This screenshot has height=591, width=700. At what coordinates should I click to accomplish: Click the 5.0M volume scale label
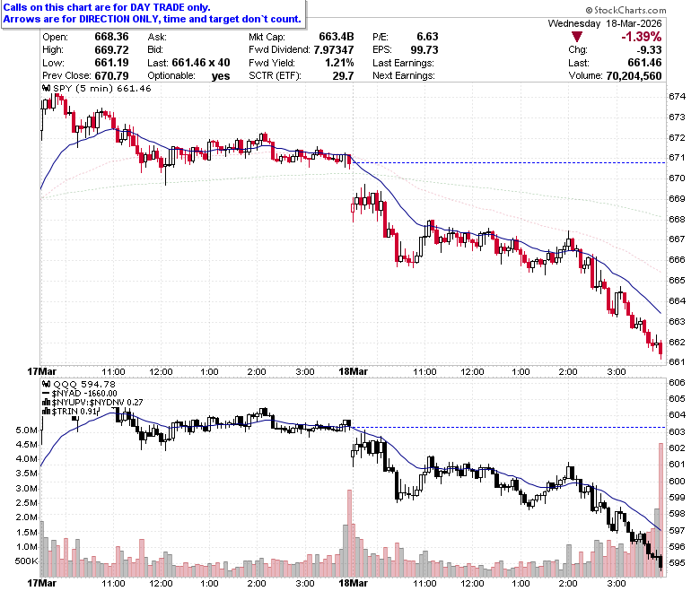click(x=26, y=430)
